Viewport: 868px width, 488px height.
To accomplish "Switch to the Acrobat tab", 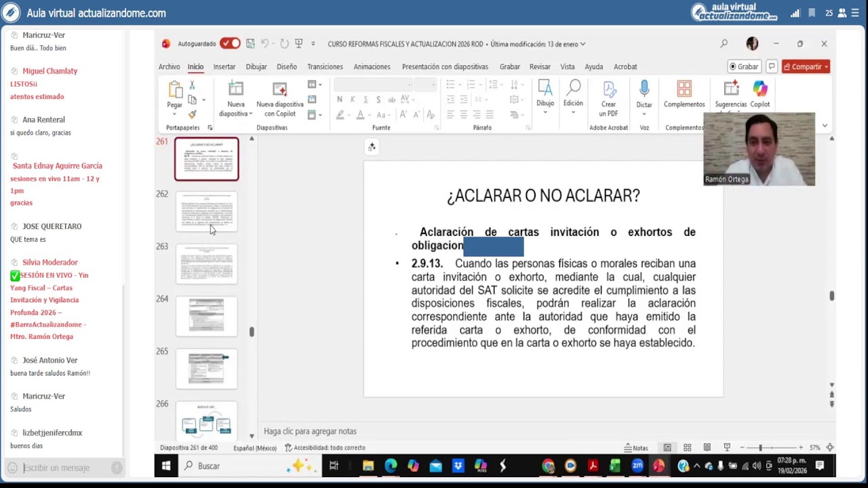I will point(625,66).
